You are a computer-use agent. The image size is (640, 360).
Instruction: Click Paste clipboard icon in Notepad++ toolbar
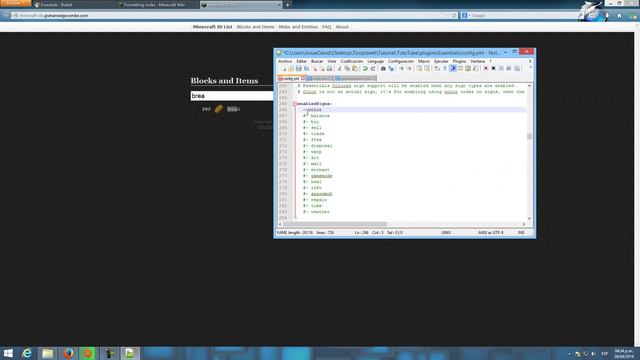[355, 69]
